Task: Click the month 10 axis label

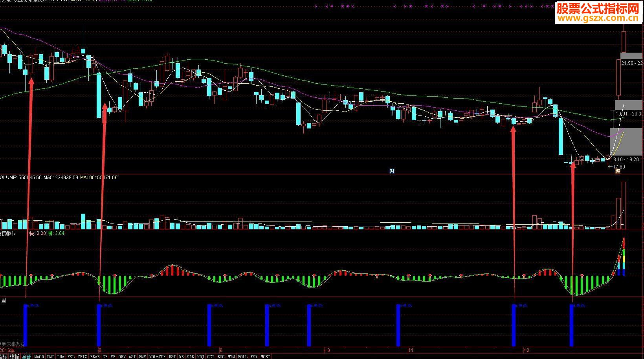Action: point(327,350)
